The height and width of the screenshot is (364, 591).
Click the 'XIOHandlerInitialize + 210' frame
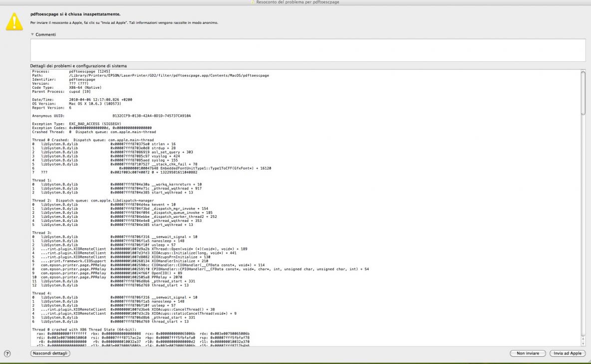point(120,261)
